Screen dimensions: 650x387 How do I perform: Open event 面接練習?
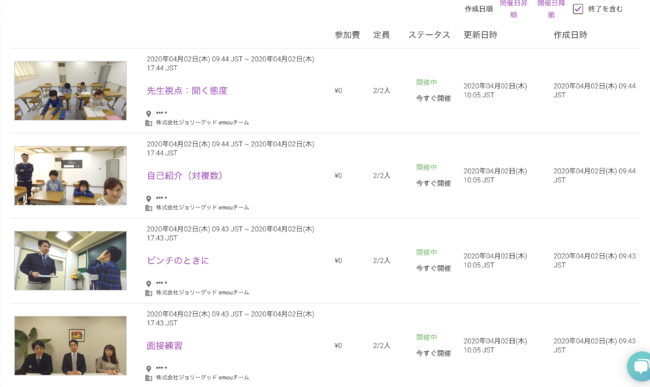point(165,346)
